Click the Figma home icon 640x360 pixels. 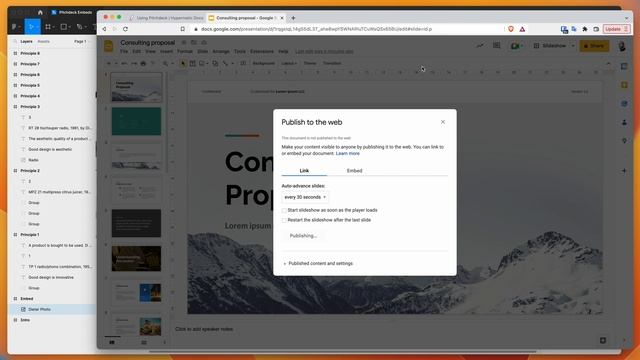click(40, 12)
